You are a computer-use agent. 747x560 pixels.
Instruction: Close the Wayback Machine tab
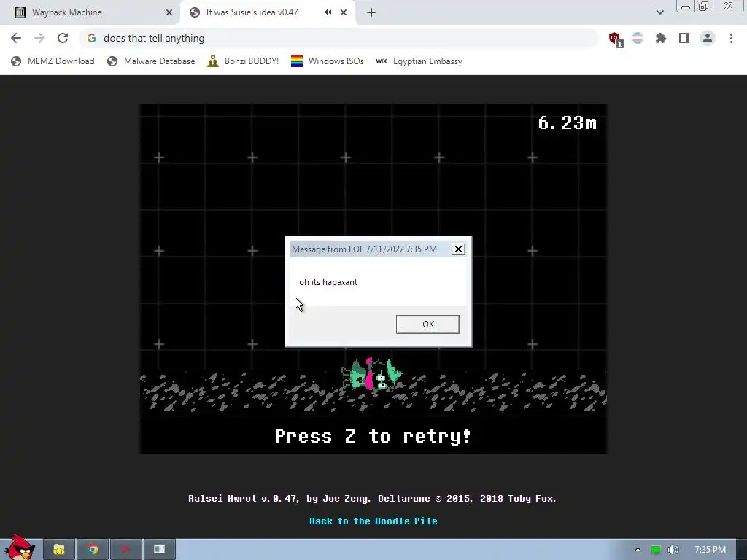pos(169,12)
